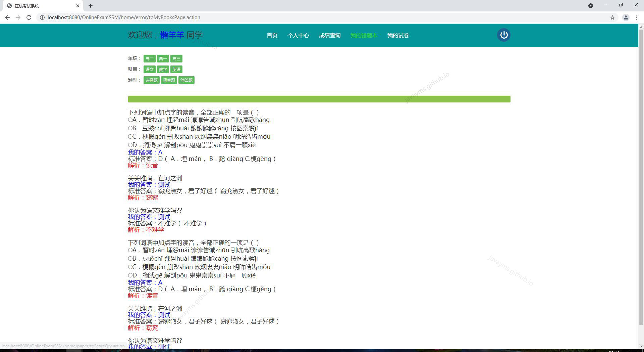
Task: Open Chrome's three-dot menu
Action: point(637,17)
